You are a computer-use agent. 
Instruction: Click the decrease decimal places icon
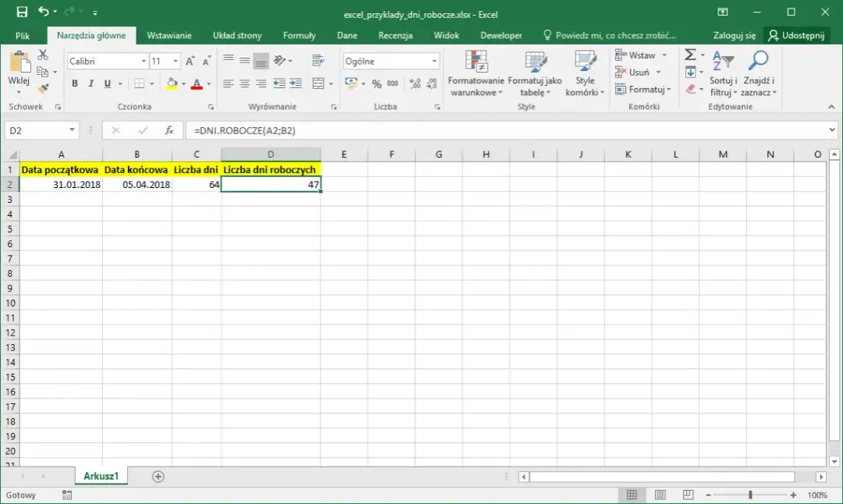point(431,83)
